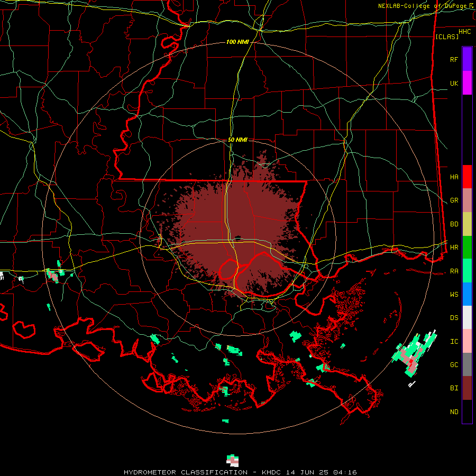This screenshot has height=476, width=476.
Task: Click the [CLAS] units label
Action: [447, 36]
